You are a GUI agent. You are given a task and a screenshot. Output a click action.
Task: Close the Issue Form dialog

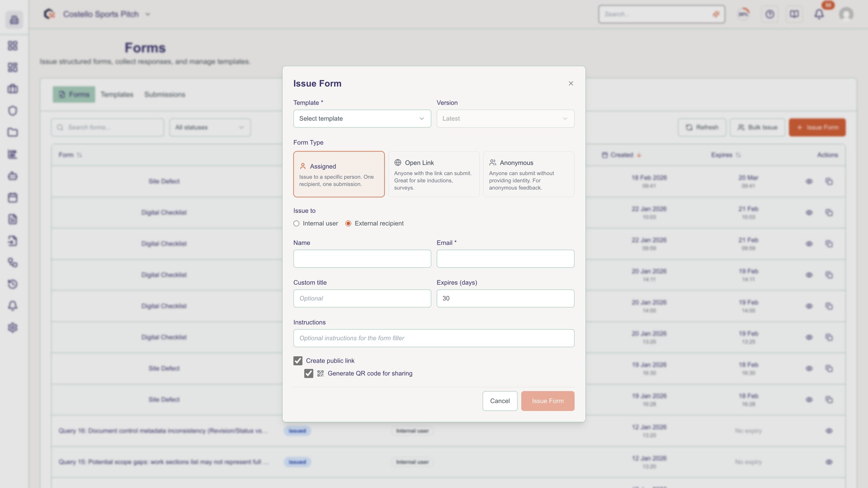tap(571, 84)
